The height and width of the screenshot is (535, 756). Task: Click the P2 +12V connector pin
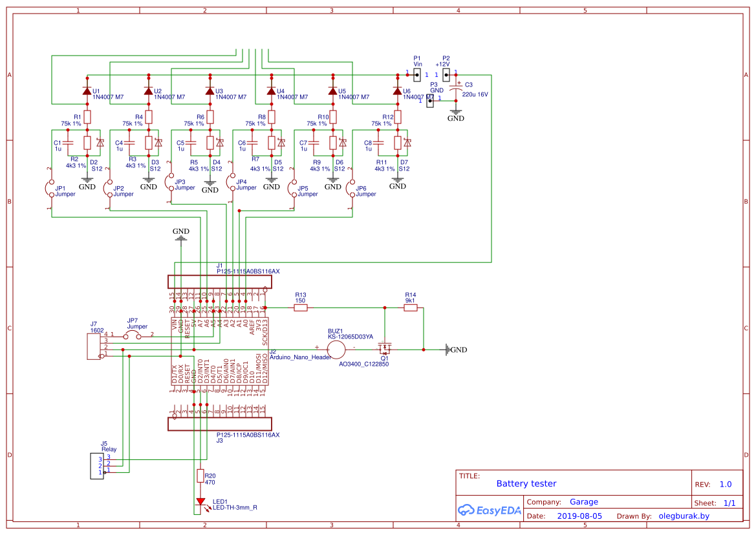(x=446, y=74)
